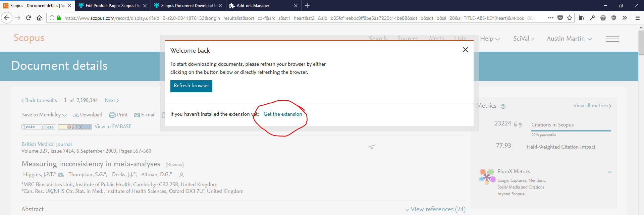This screenshot has width=644, height=215.
Task: Click the Get the extension link
Action: coord(283,114)
